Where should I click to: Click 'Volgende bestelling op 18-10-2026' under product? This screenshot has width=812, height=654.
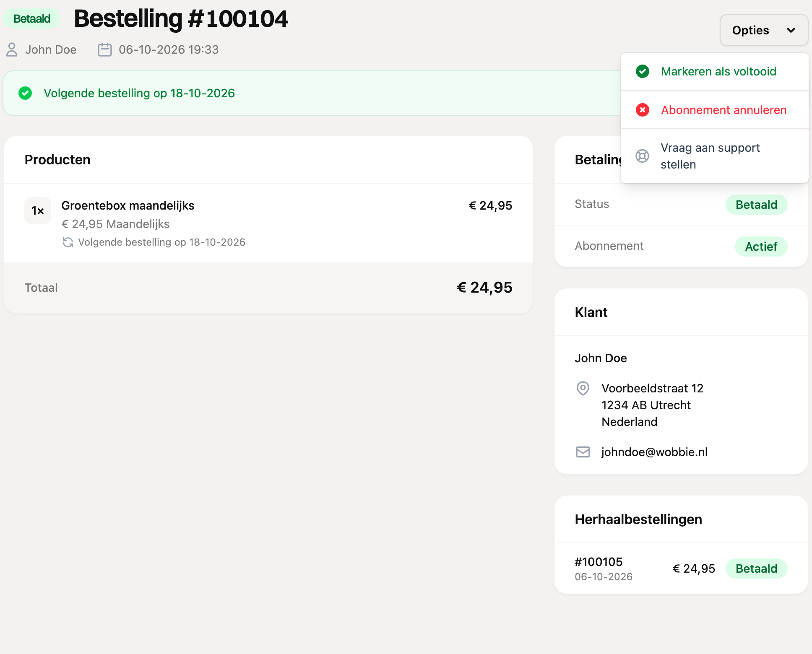(161, 242)
